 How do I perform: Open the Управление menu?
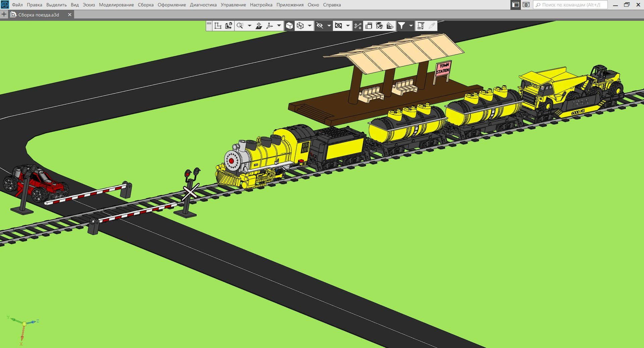(233, 5)
